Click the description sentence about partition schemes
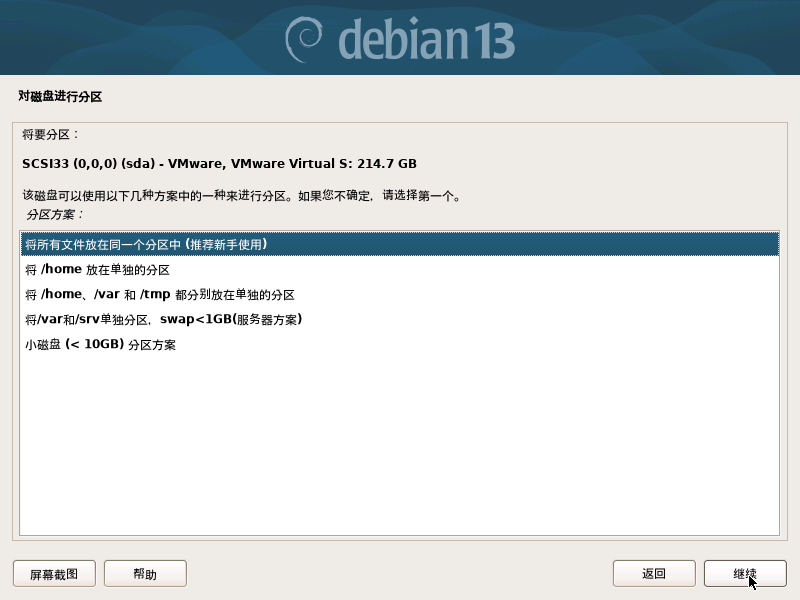800x600 pixels. [x=241, y=195]
